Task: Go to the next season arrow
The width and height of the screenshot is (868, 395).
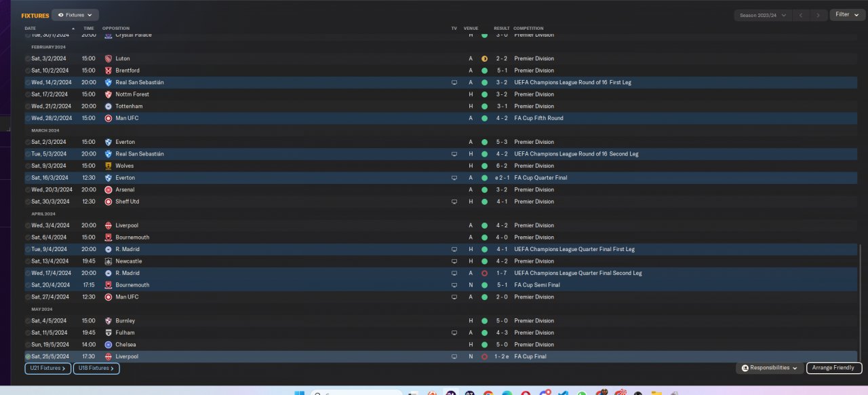Action: pos(819,15)
